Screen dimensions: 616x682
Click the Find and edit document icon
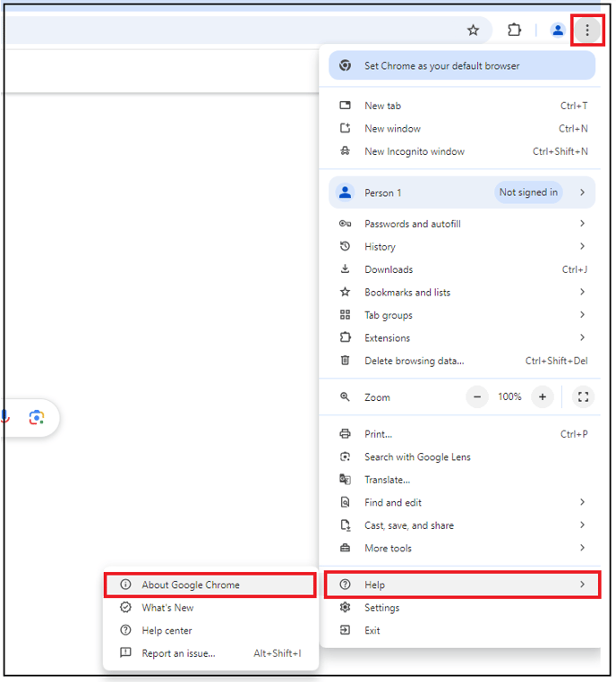click(345, 502)
